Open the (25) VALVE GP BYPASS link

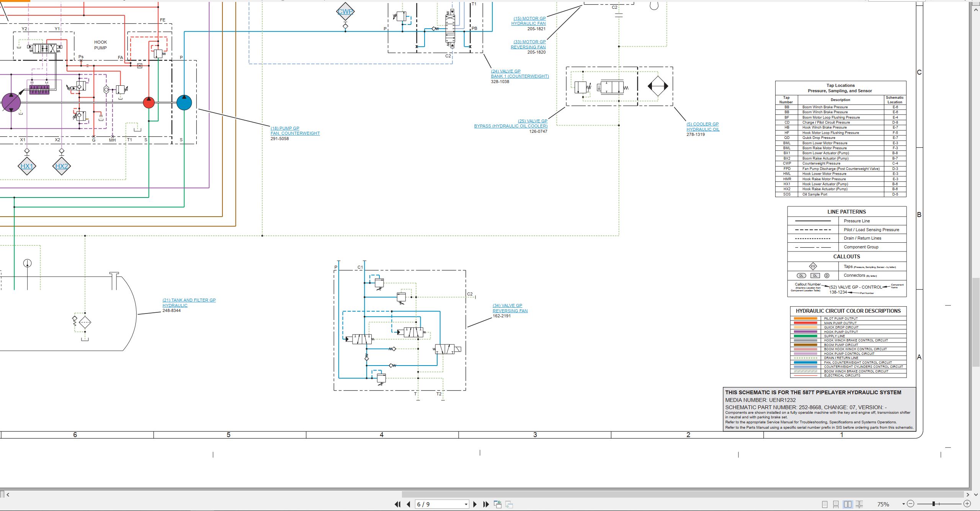click(511, 123)
